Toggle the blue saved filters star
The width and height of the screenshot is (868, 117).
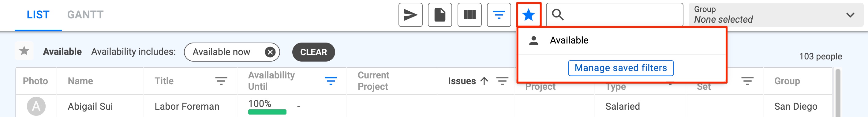coord(528,15)
